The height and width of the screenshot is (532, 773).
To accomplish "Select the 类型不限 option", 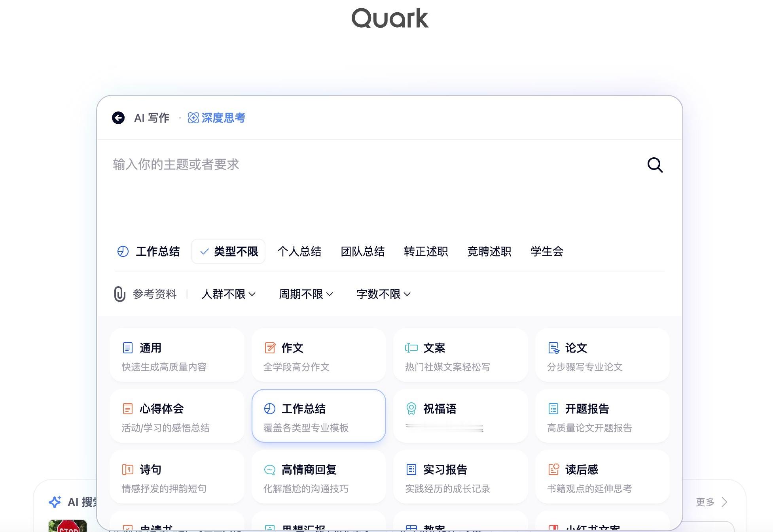I will [x=228, y=251].
